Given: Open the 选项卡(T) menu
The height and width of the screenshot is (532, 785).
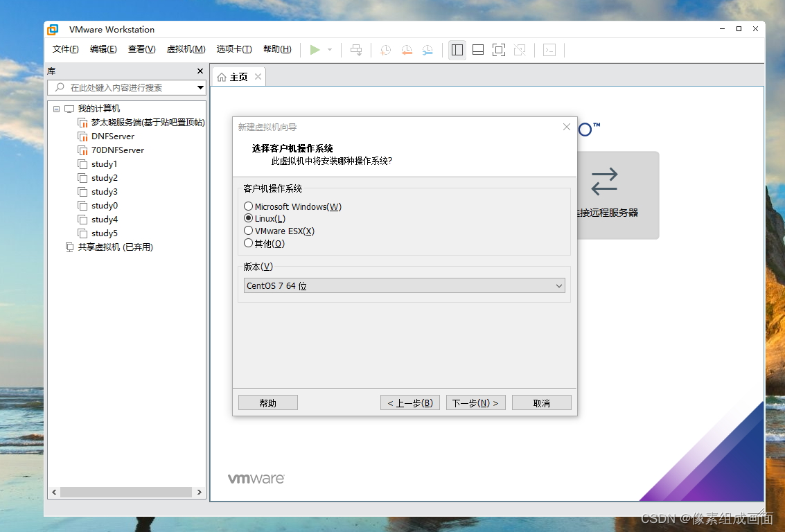Looking at the screenshot, I should pyautogui.click(x=233, y=49).
